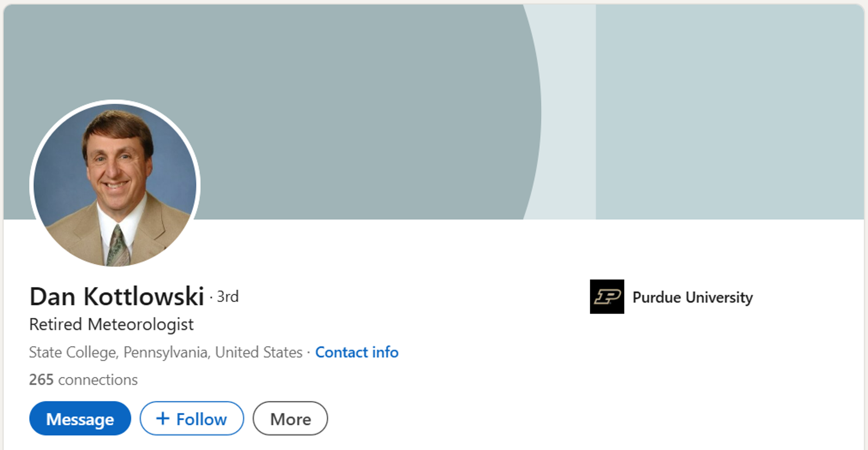
Task: Click the word connections next to 265
Action: click(98, 380)
